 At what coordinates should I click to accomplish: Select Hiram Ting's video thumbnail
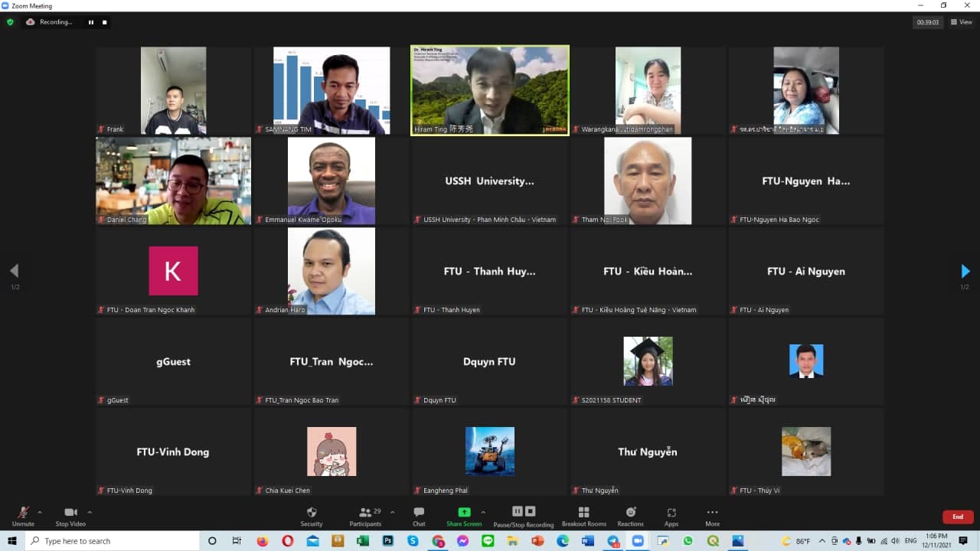click(x=490, y=90)
